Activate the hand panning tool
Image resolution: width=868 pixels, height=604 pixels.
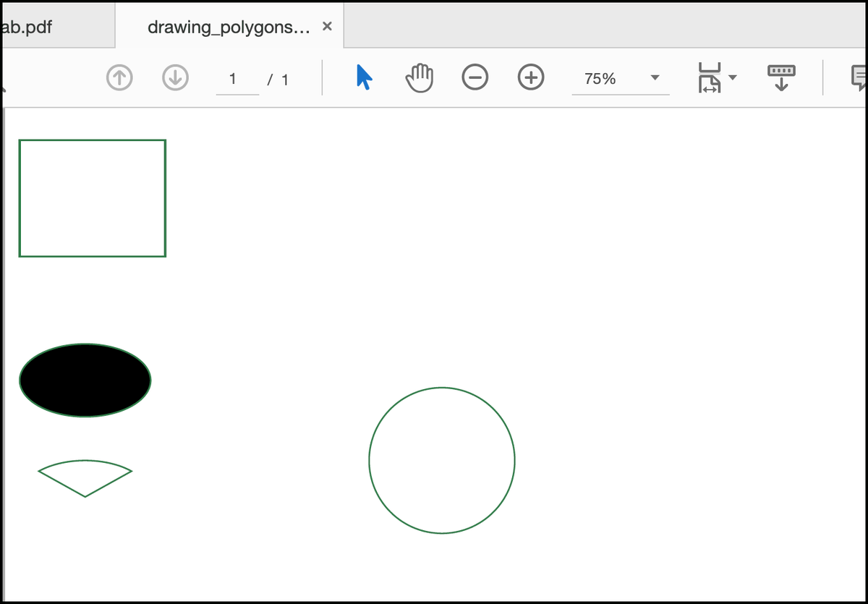coord(420,77)
